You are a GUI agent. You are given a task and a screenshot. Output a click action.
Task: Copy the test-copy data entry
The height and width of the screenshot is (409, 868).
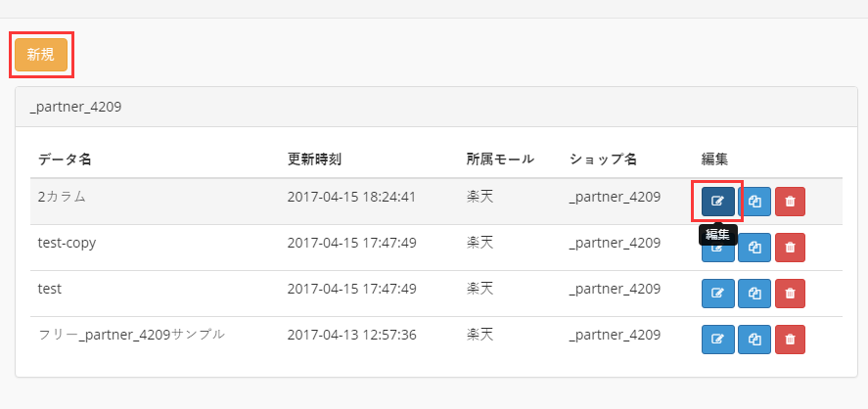(754, 248)
